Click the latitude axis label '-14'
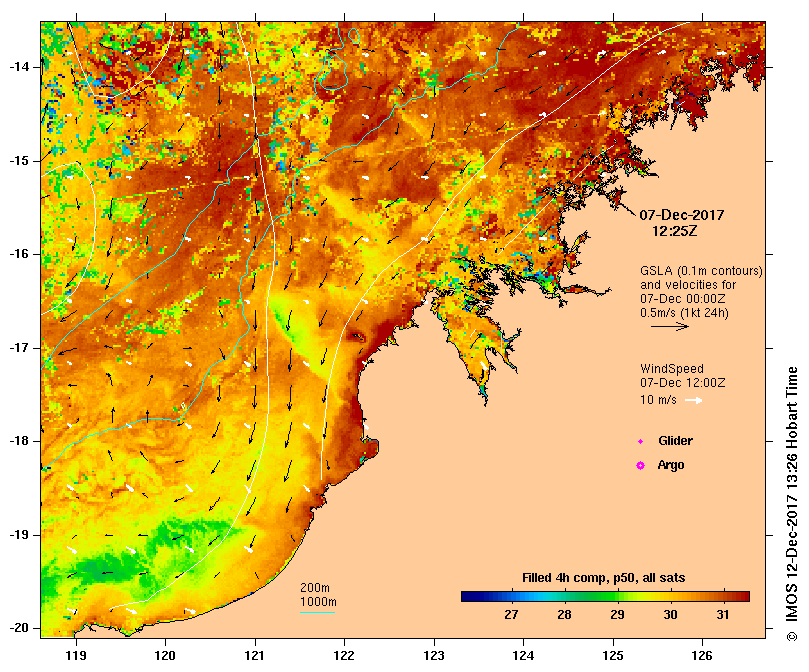 click(19, 67)
